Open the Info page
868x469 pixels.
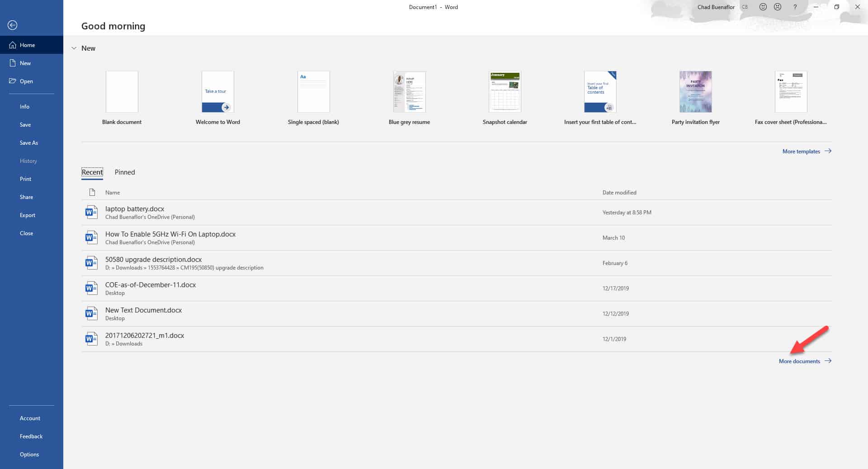32,106
